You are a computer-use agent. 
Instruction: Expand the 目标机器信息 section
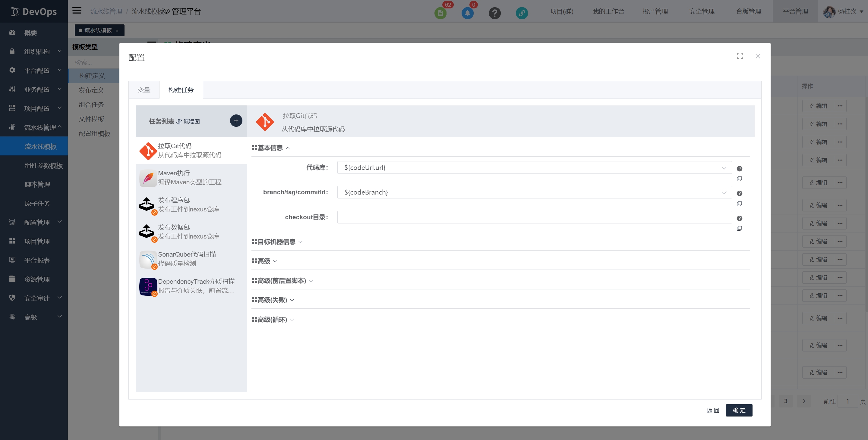pos(277,242)
